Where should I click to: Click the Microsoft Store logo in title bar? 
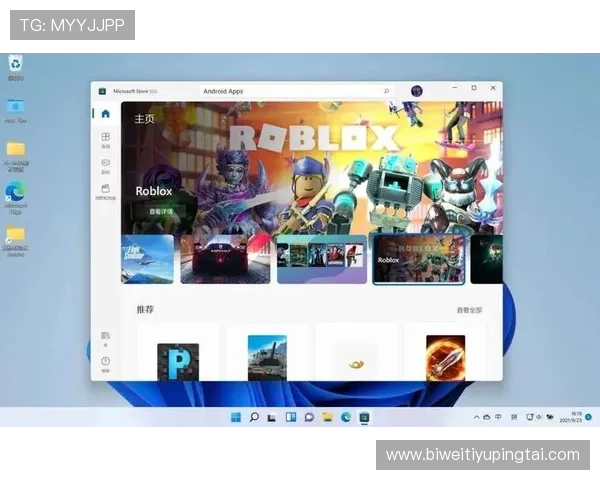102,91
